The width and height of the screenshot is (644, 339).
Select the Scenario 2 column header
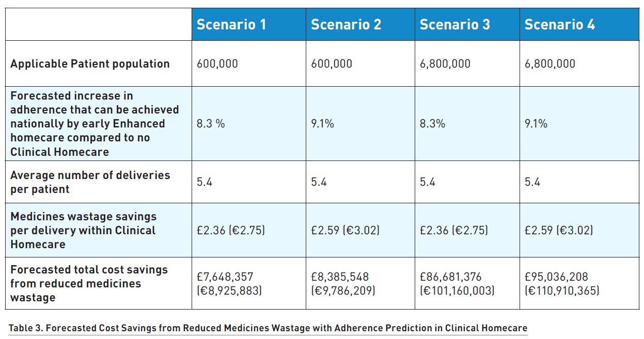click(x=346, y=25)
